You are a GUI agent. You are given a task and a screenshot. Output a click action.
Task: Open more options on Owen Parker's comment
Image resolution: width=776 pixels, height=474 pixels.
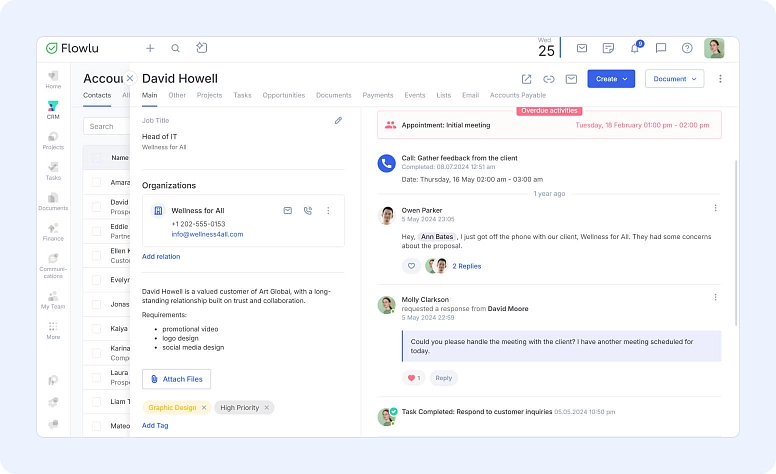(x=715, y=208)
